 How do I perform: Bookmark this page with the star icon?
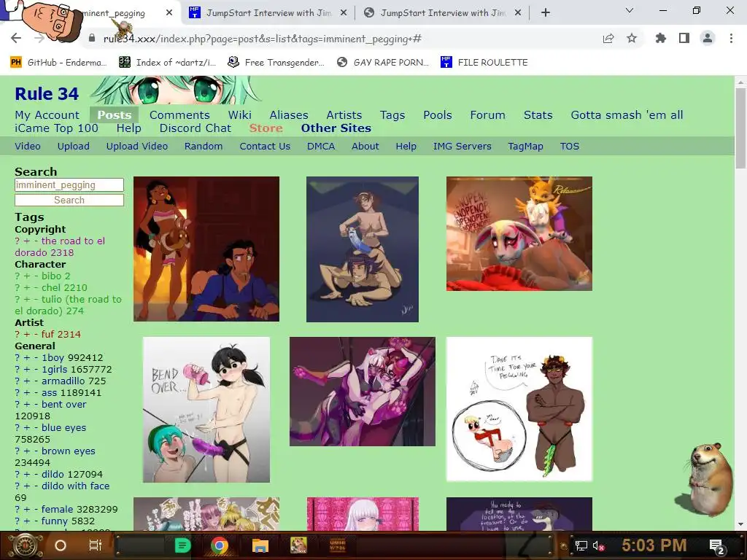[x=632, y=39]
